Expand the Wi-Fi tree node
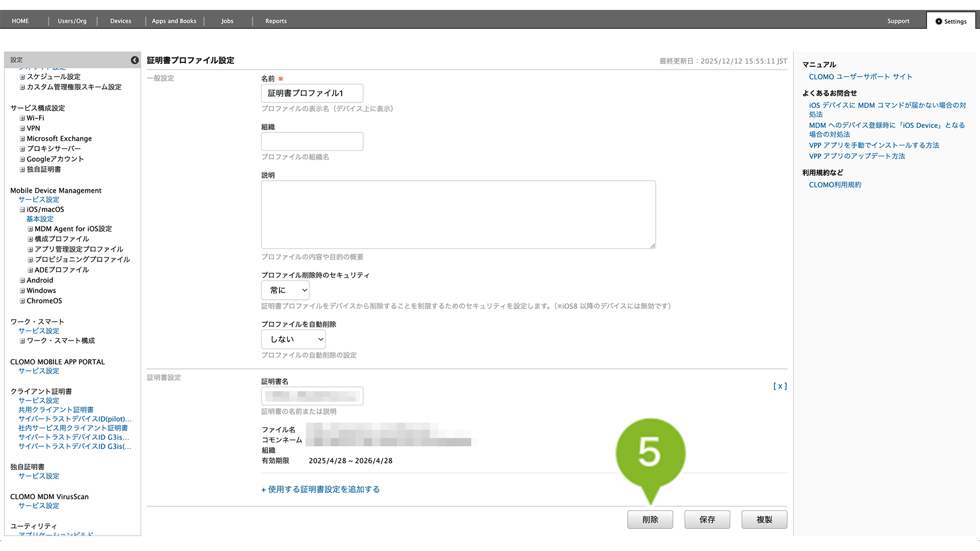This screenshot has height=551, width=980. coord(23,118)
